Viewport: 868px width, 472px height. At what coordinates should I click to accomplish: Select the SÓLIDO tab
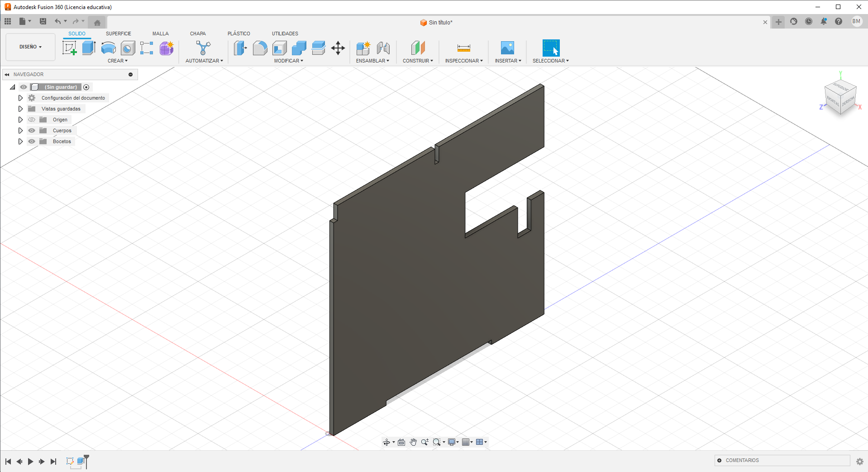pos(77,34)
